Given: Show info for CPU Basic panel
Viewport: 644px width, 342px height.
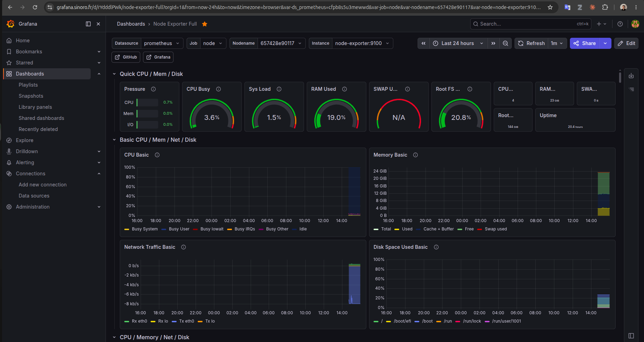Looking at the screenshot, I should click(x=157, y=155).
